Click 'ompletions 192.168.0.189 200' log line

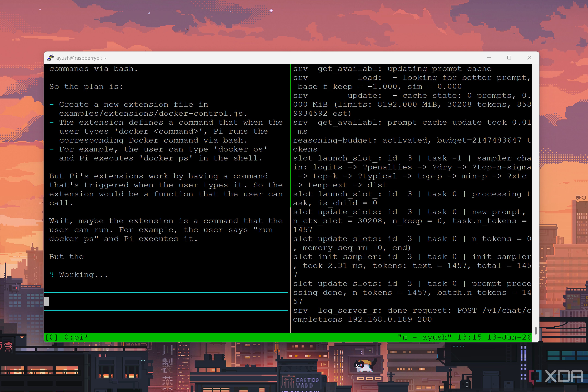[x=362, y=319]
